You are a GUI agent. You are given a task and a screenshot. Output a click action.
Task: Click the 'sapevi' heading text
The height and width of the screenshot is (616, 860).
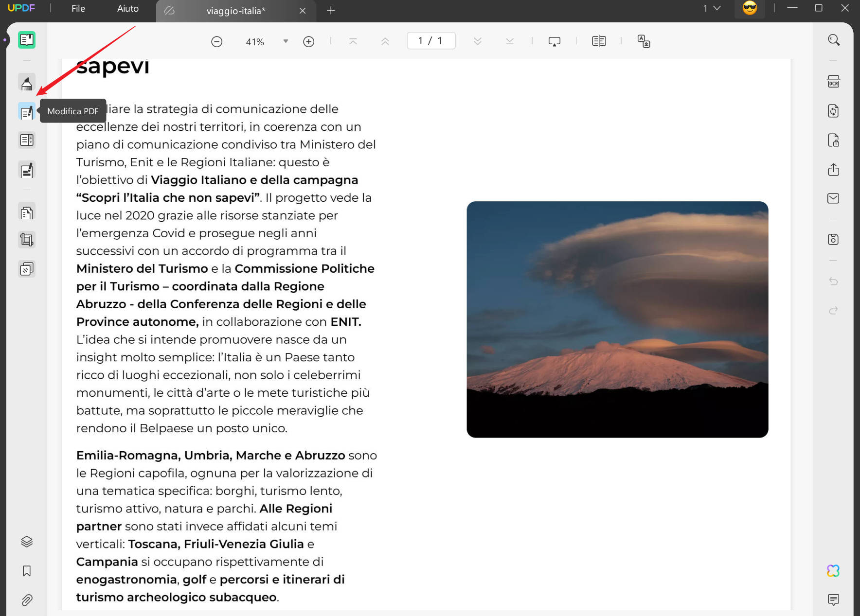point(113,67)
